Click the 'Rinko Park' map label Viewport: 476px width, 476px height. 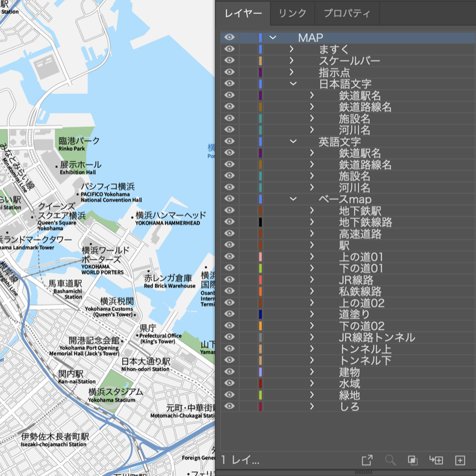point(71,148)
